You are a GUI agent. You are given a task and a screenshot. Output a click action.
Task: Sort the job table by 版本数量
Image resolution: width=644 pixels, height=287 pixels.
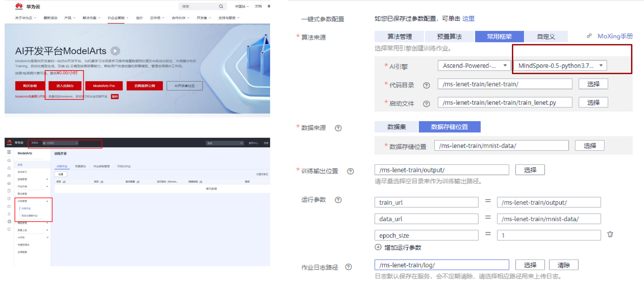tap(138, 182)
